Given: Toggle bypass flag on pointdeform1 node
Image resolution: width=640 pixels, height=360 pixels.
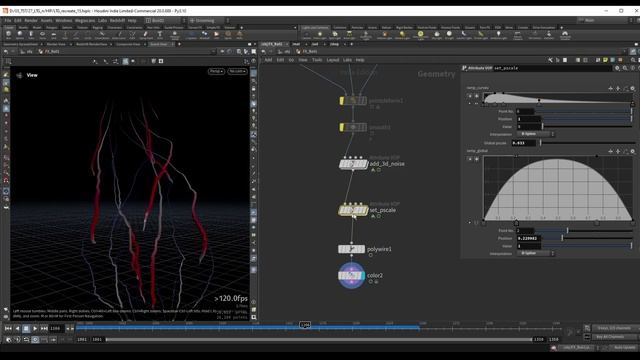Looking at the screenshot, I should coord(342,100).
